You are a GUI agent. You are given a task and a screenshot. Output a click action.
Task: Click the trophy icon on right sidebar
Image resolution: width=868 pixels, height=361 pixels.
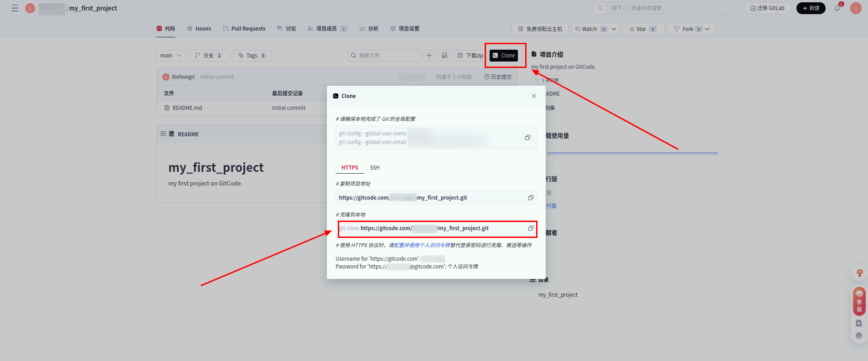point(859,273)
